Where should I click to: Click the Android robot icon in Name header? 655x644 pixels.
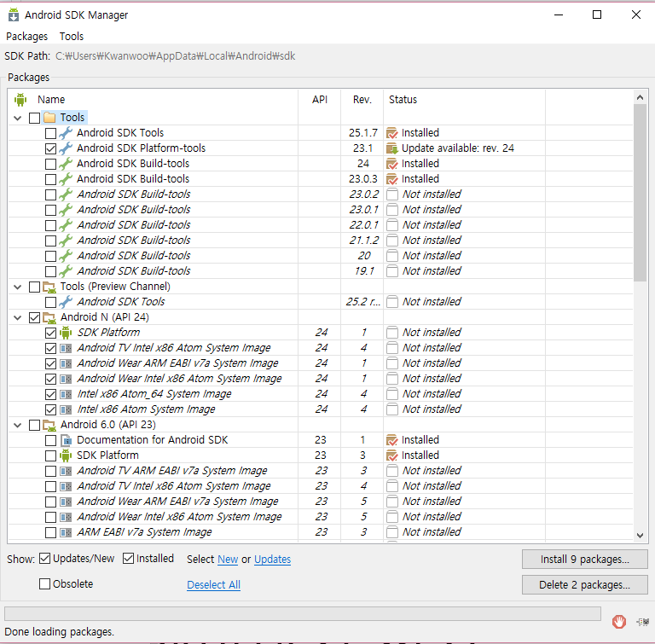coord(20,100)
